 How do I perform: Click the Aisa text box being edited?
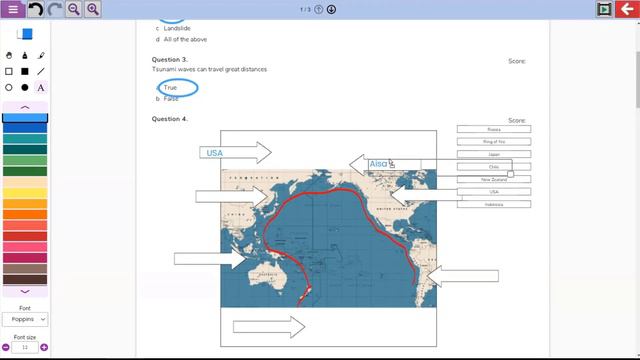(394, 164)
